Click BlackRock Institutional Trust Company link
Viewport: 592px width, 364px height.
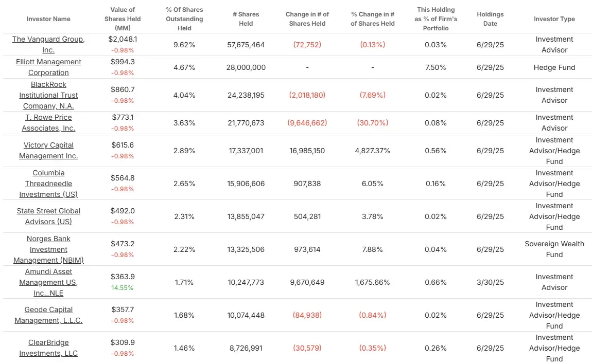48,95
